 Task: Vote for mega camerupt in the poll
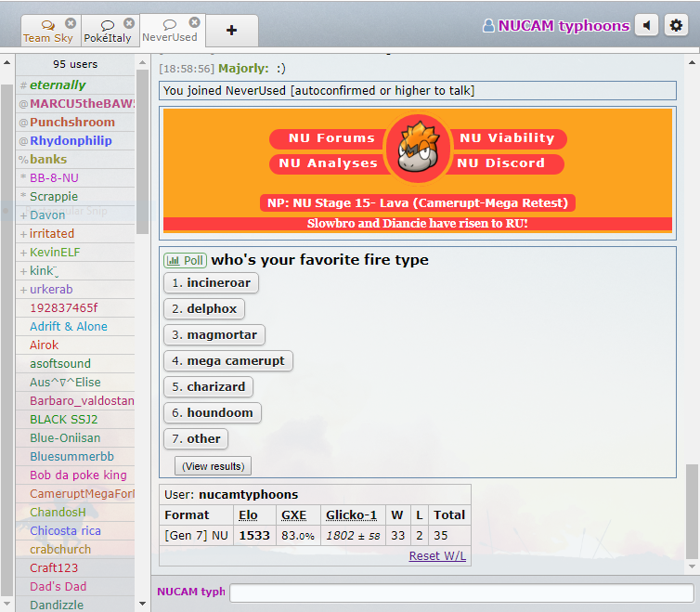228,360
